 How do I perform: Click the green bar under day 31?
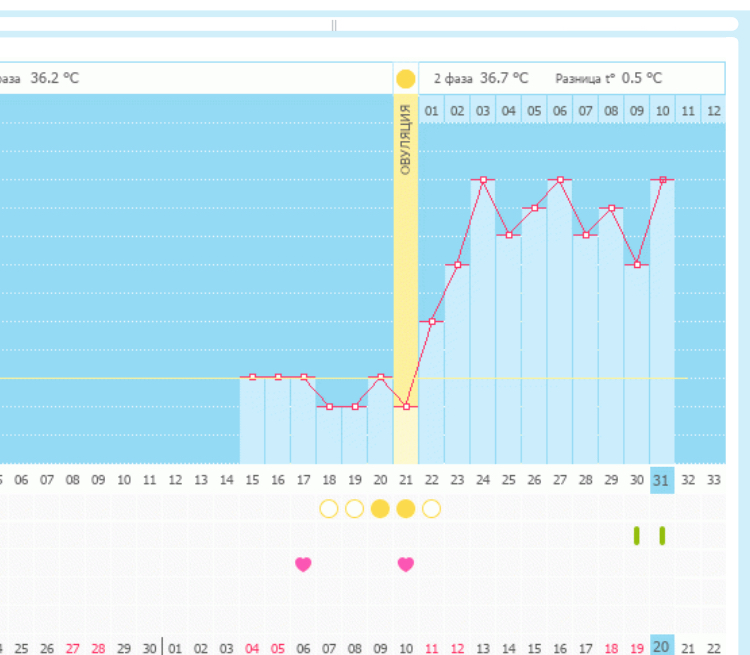(662, 535)
